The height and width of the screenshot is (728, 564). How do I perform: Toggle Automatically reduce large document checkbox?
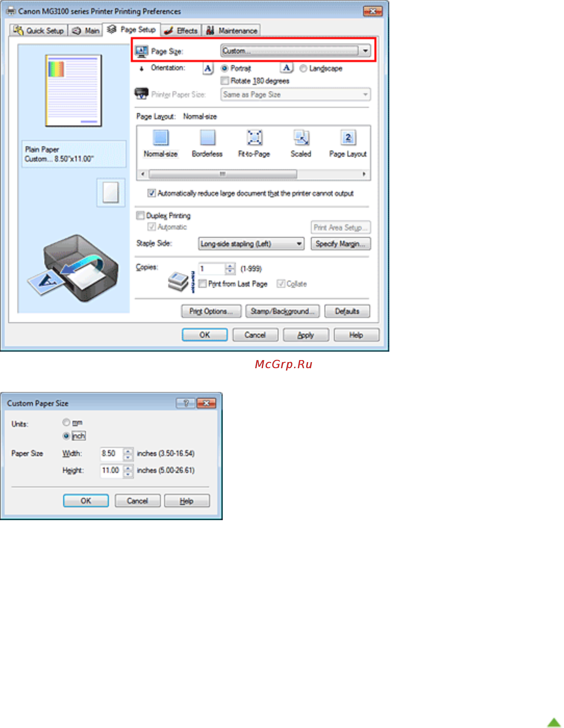click(x=152, y=193)
